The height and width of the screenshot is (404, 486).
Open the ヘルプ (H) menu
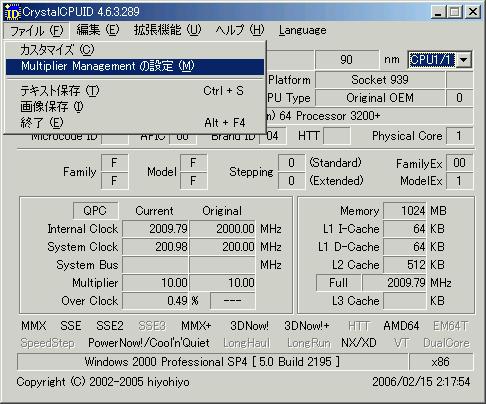tap(240, 30)
